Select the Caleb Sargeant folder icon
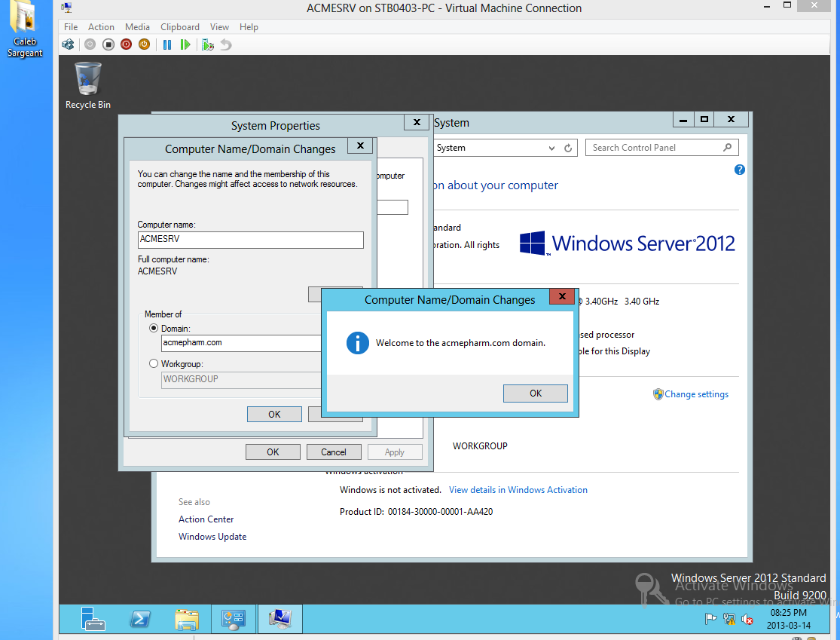 click(25, 29)
